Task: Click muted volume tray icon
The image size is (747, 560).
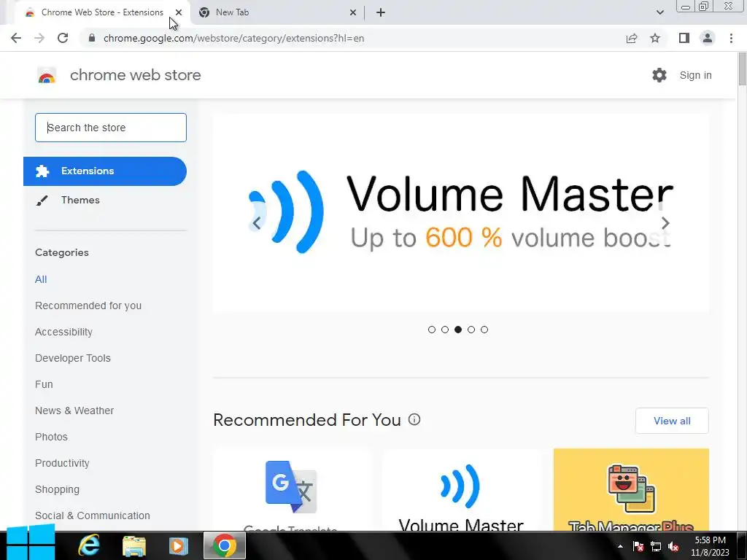Action: (x=673, y=546)
